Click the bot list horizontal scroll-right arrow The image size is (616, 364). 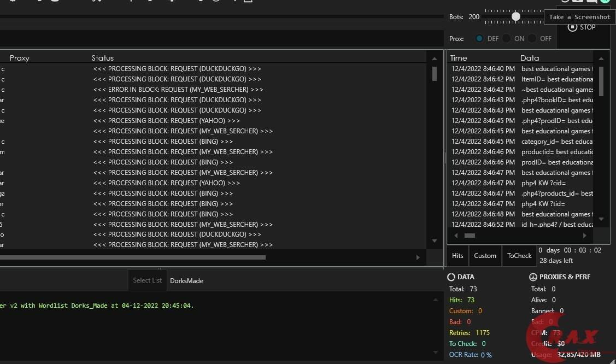tap(418, 257)
